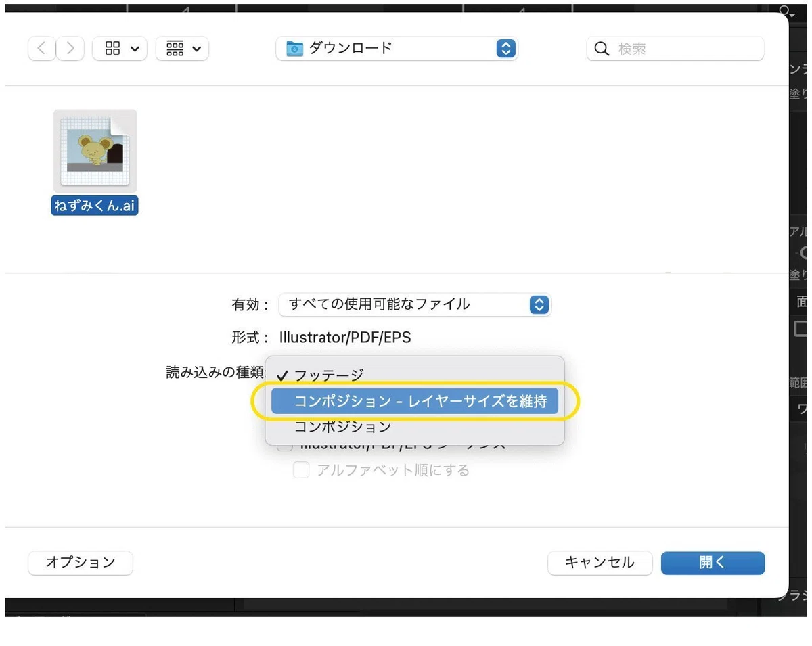Open the grouping options grid dropdown

(x=182, y=49)
